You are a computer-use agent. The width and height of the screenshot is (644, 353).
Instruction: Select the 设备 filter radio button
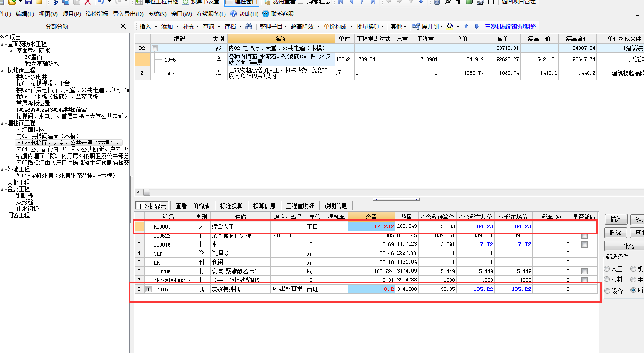607,291
